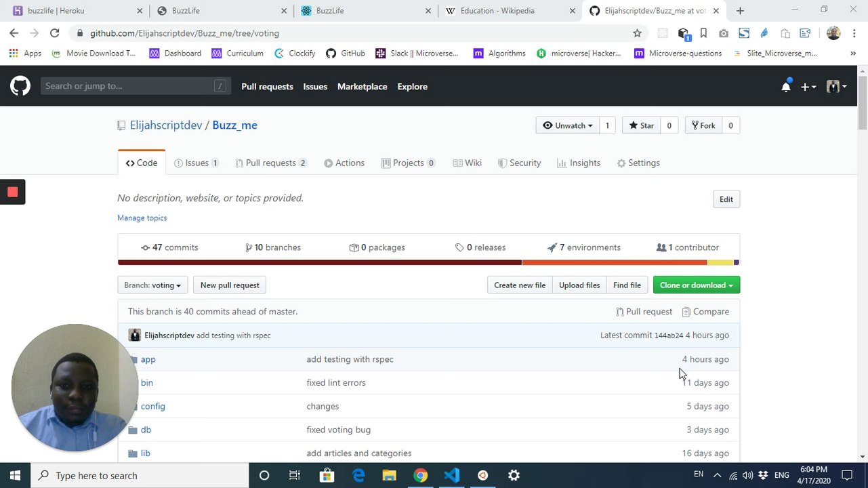Stop recording with the red square button
The height and width of the screenshot is (488, 868).
12,192
